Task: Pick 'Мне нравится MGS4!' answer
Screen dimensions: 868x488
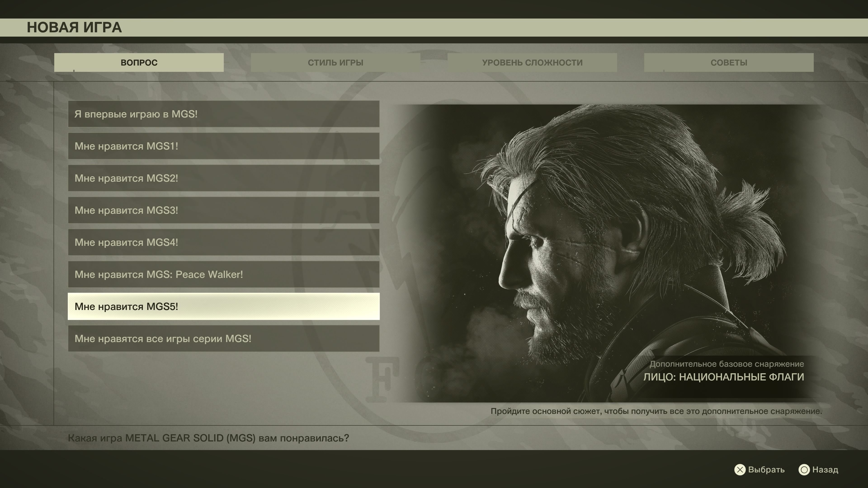Action: [224, 242]
